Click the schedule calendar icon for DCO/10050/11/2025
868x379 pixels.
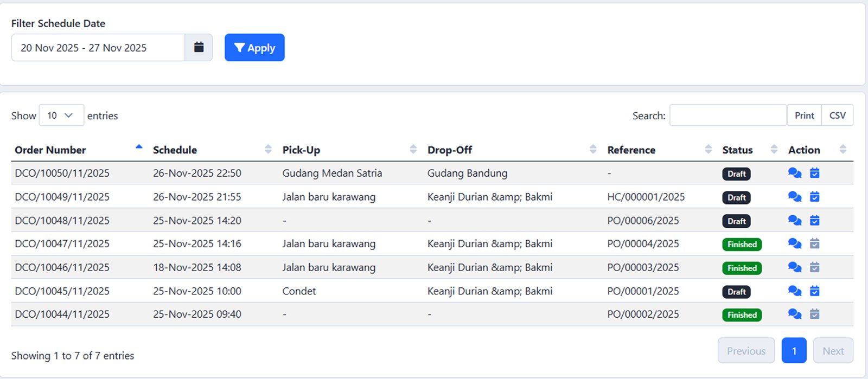pyautogui.click(x=815, y=173)
